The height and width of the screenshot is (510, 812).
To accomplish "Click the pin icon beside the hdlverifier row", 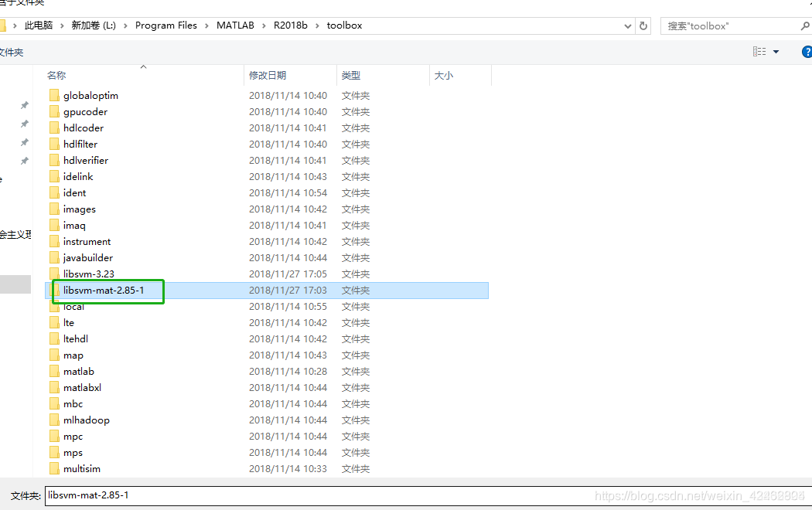I will point(24,161).
